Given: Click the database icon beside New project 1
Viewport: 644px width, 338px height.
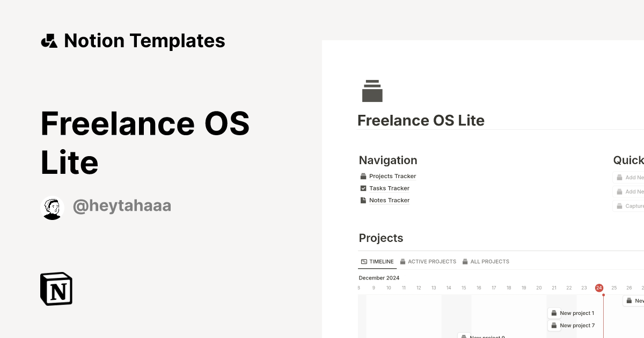Looking at the screenshot, I should [x=554, y=313].
